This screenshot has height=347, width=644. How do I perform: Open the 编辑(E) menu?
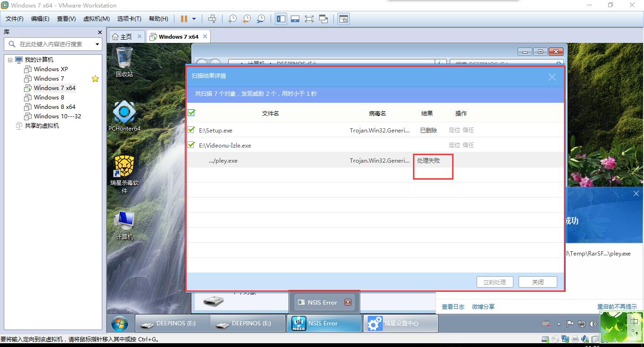[40, 19]
